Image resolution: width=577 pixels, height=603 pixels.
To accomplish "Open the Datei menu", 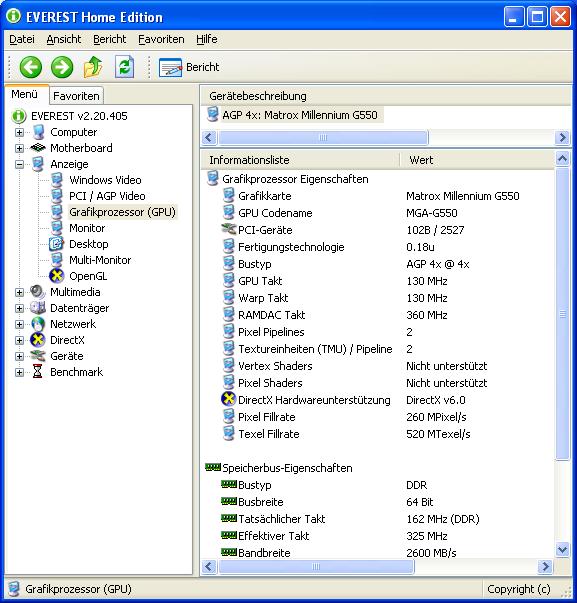I will pos(22,39).
